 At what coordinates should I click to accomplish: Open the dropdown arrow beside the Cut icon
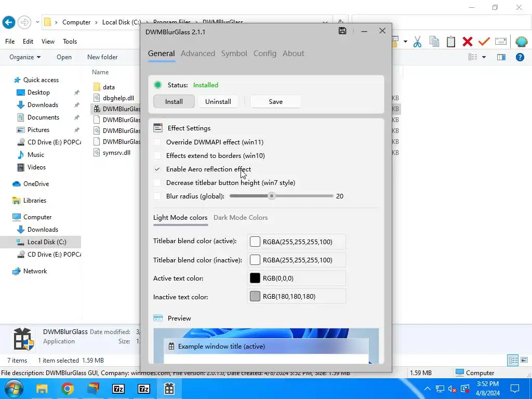tap(405, 42)
